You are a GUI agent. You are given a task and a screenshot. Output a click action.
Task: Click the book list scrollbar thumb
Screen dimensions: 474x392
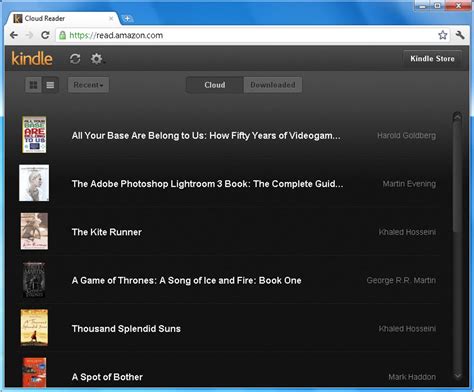point(457,177)
